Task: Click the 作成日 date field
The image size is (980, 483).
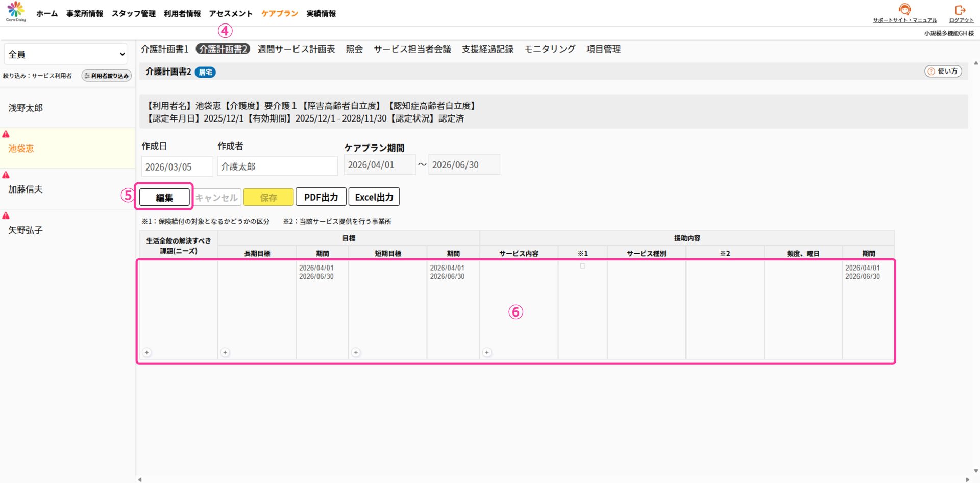Action: (177, 167)
